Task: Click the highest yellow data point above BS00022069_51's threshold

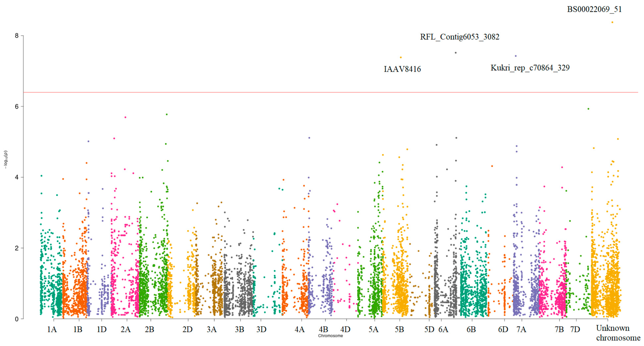Action: 612,22
